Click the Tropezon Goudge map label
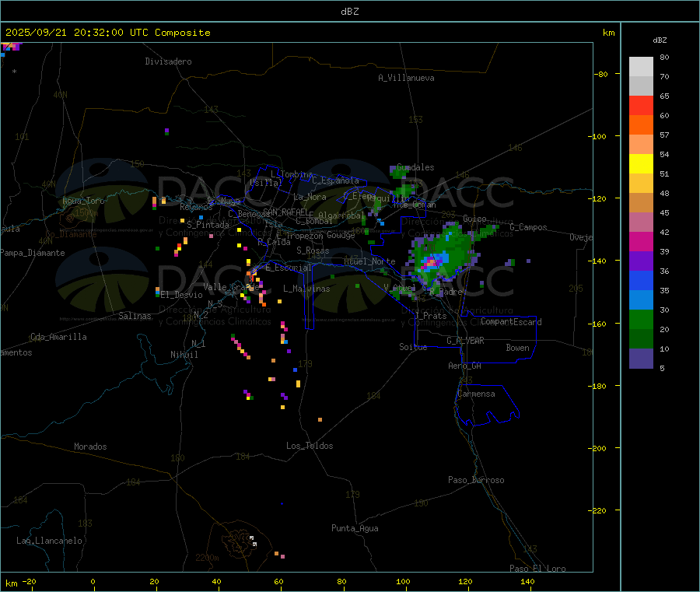This screenshot has height=592, width=700. coord(320,235)
